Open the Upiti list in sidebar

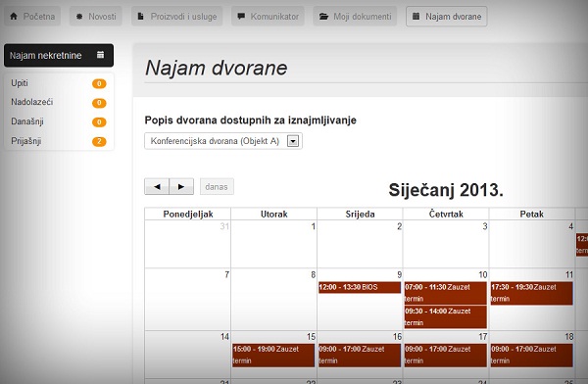click(59, 83)
